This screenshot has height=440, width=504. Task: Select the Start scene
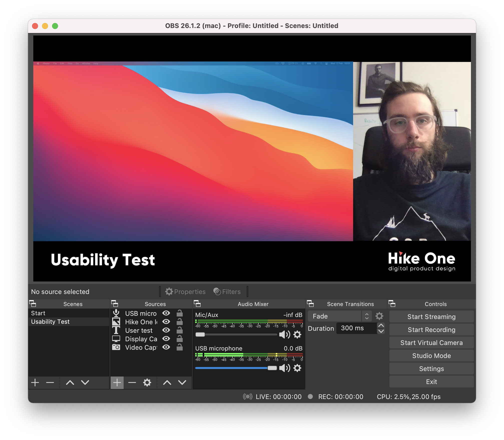(38, 313)
